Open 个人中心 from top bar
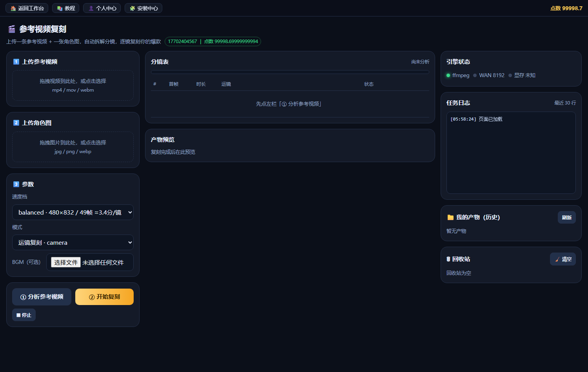Screen dimensions: 588x372 click(x=102, y=8)
